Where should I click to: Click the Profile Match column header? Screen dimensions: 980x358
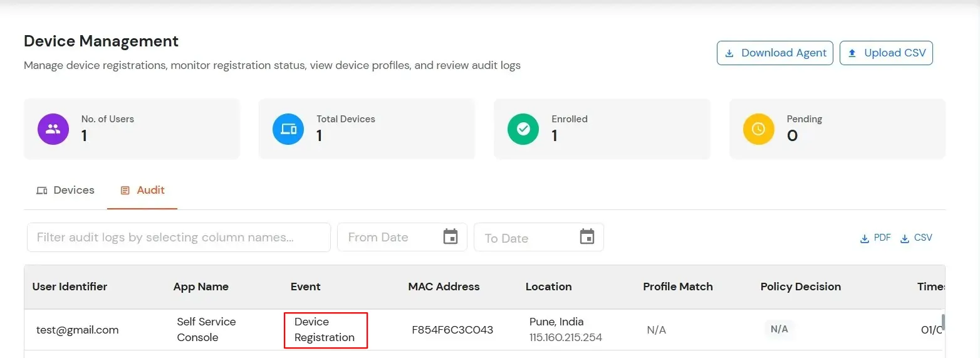click(x=678, y=287)
